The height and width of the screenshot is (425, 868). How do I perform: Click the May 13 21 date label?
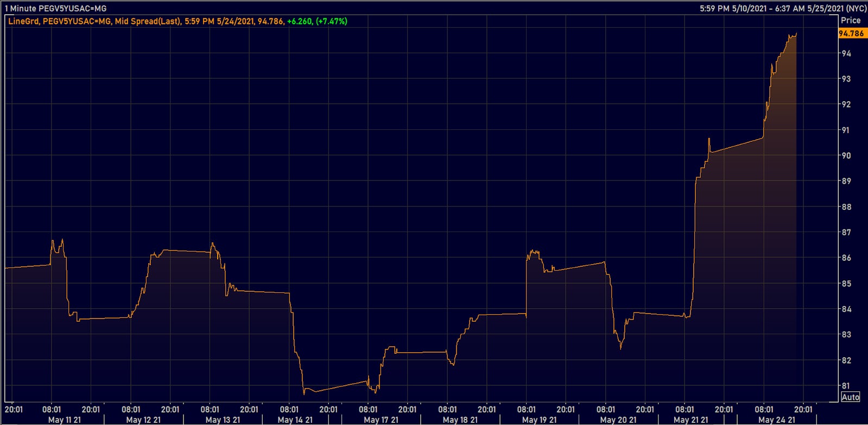point(223,420)
